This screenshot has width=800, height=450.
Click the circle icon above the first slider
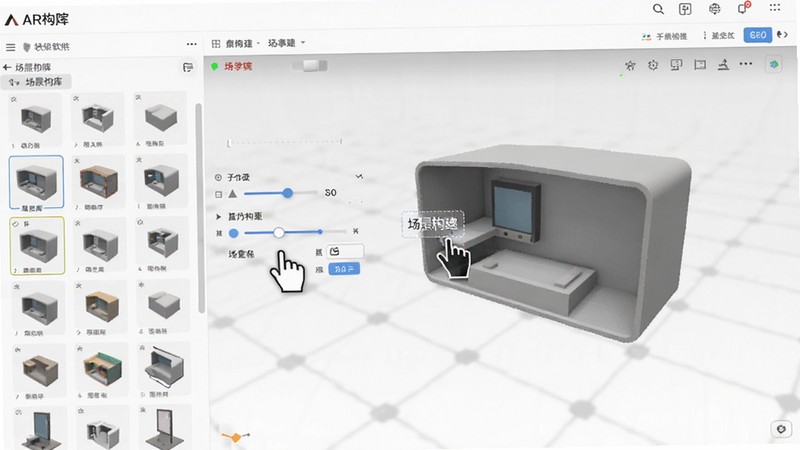pyautogui.click(x=218, y=178)
